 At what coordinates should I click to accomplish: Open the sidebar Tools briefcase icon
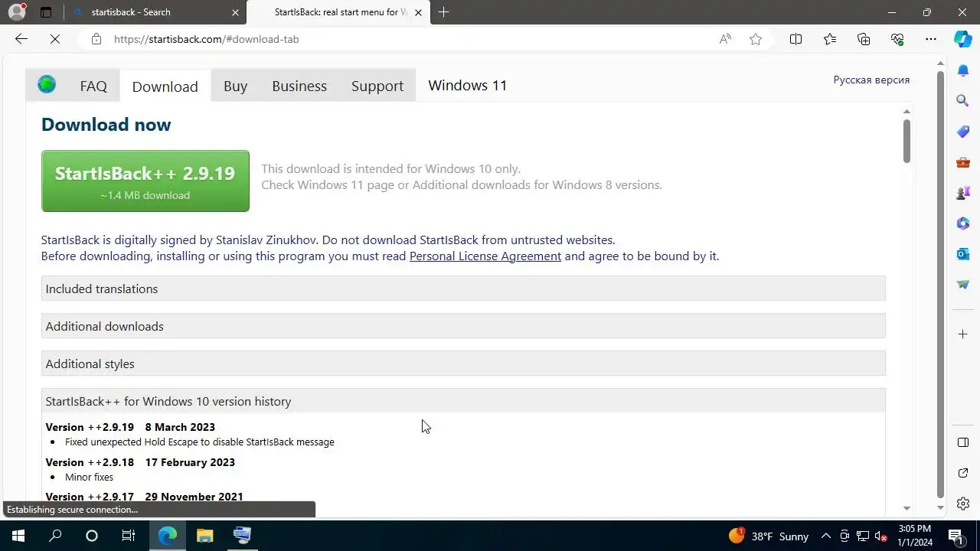(x=963, y=162)
